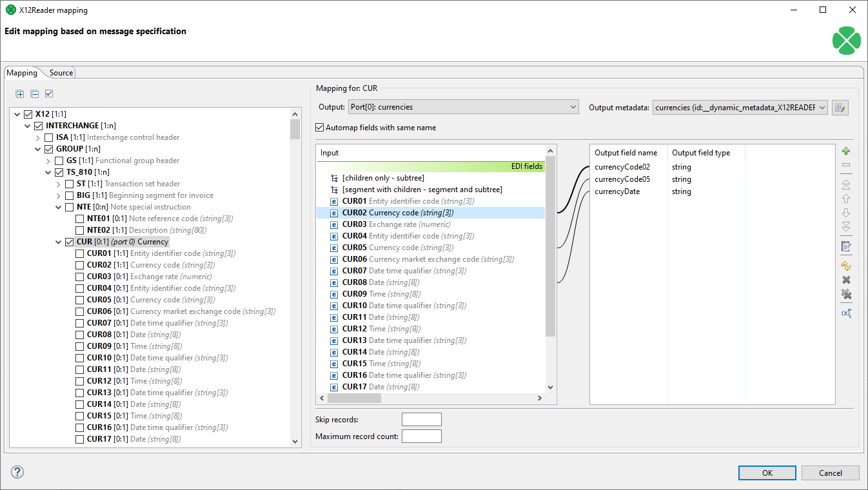
Task: Switch to the Source tab
Action: (x=60, y=72)
